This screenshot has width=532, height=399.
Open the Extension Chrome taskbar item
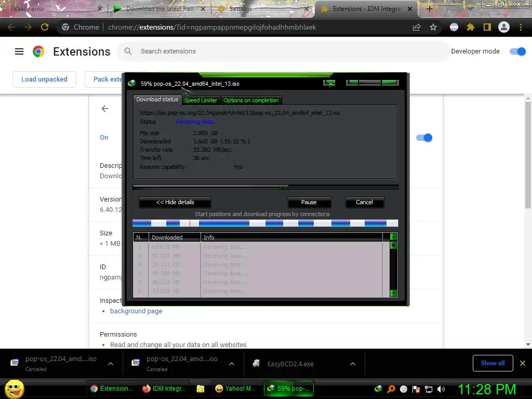112,389
